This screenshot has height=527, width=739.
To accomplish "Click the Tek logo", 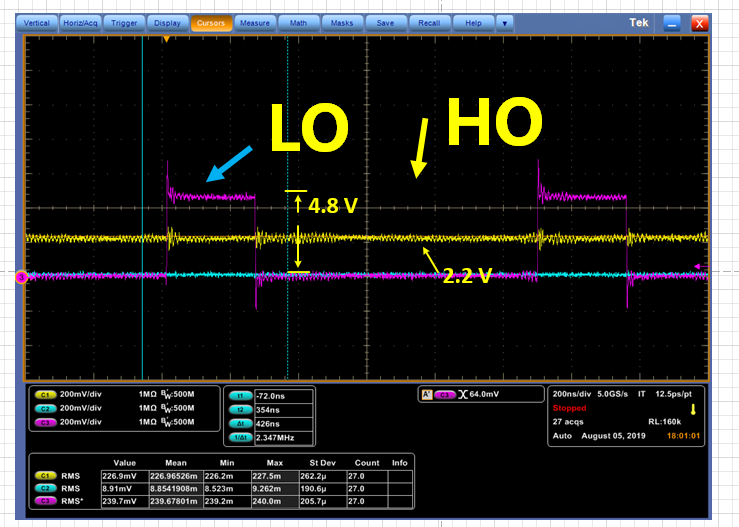I will click(639, 23).
